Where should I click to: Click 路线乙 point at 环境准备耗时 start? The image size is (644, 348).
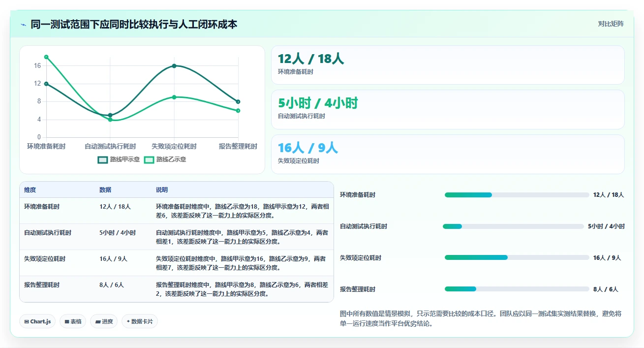coord(46,57)
